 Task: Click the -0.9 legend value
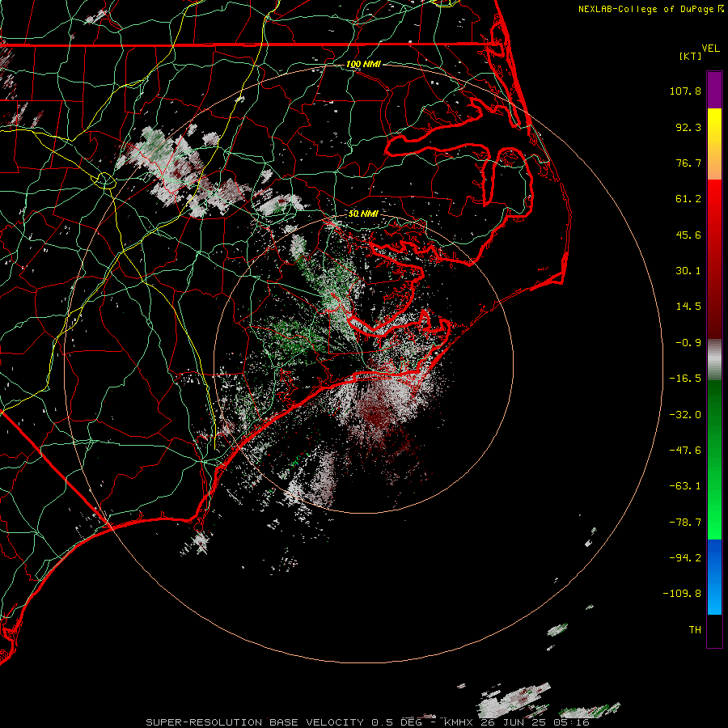(688, 343)
